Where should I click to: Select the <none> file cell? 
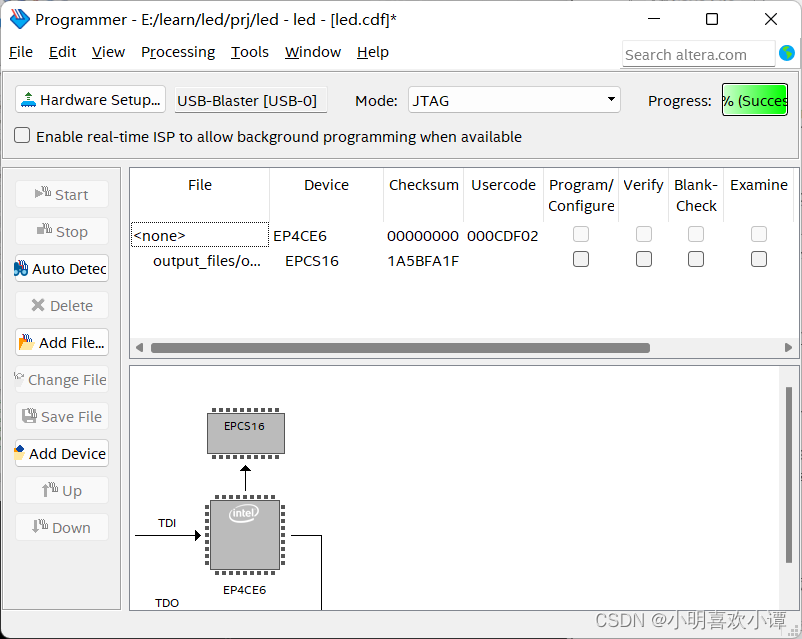[x=199, y=235]
